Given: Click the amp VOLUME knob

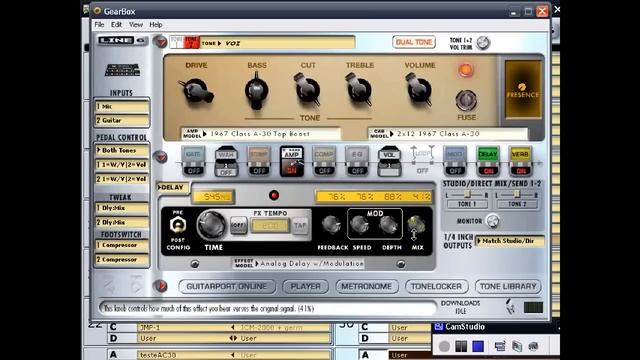Looking at the screenshot, I should (x=419, y=89).
